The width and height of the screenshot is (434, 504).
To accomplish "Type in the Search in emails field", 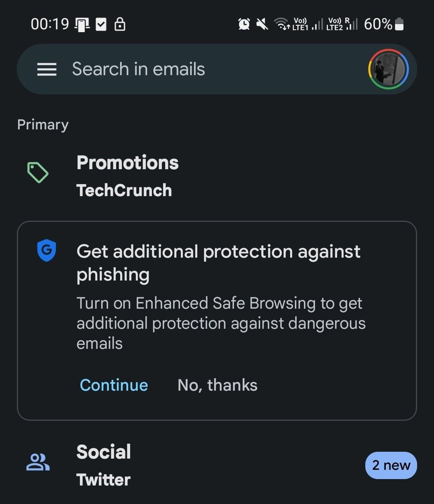I will pyautogui.click(x=201, y=69).
